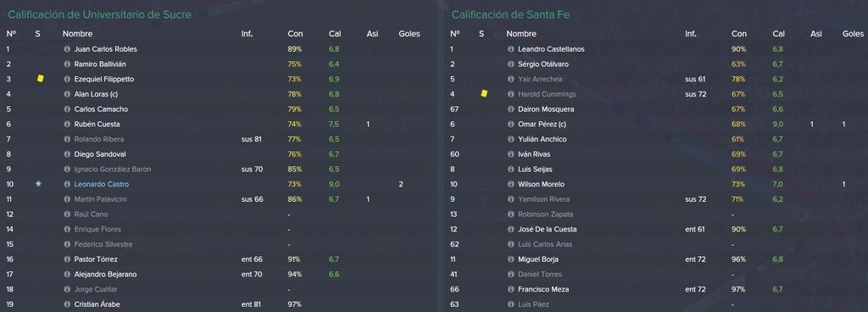Click the yellow card icon for Harold Cummings

point(484,94)
